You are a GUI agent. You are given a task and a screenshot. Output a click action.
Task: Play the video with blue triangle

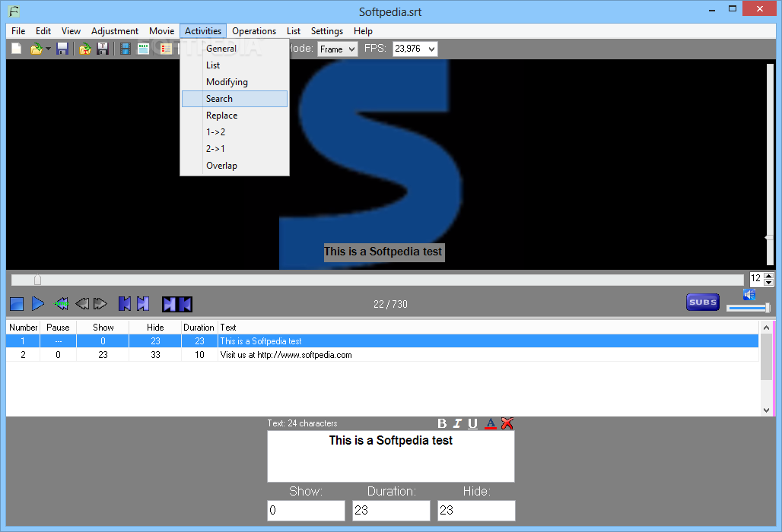pos(38,303)
